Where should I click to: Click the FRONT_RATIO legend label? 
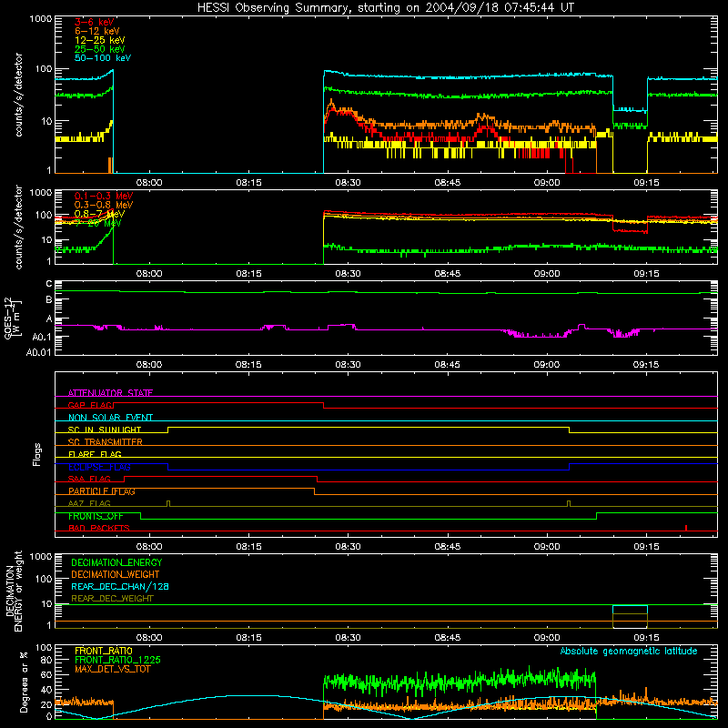(104, 651)
